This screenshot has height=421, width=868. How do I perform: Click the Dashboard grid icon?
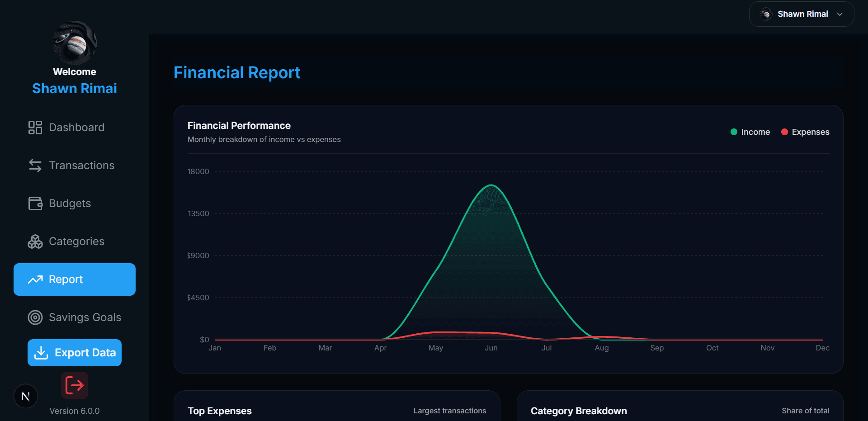coord(35,128)
